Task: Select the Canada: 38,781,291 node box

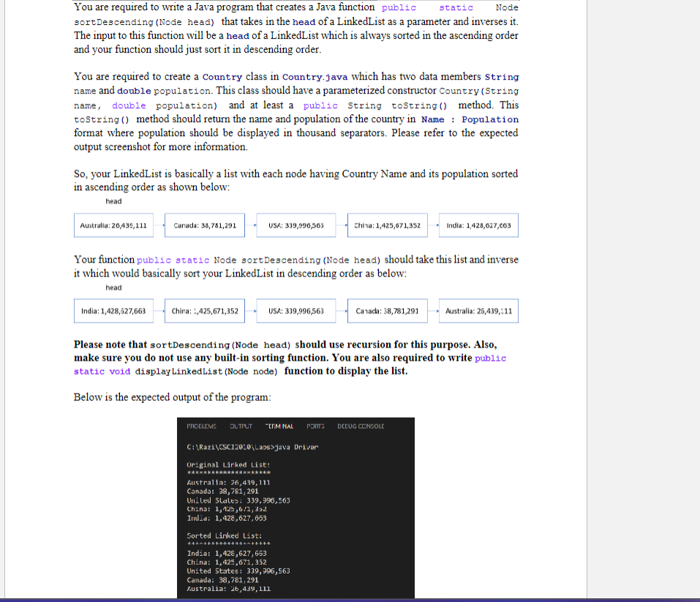Action: (x=204, y=225)
